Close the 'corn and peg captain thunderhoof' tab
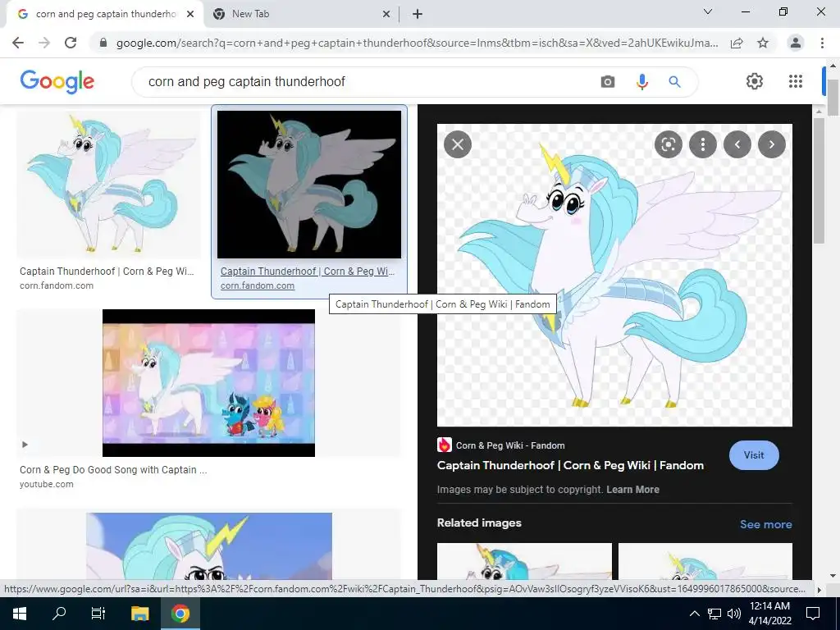840x630 pixels. click(190, 15)
